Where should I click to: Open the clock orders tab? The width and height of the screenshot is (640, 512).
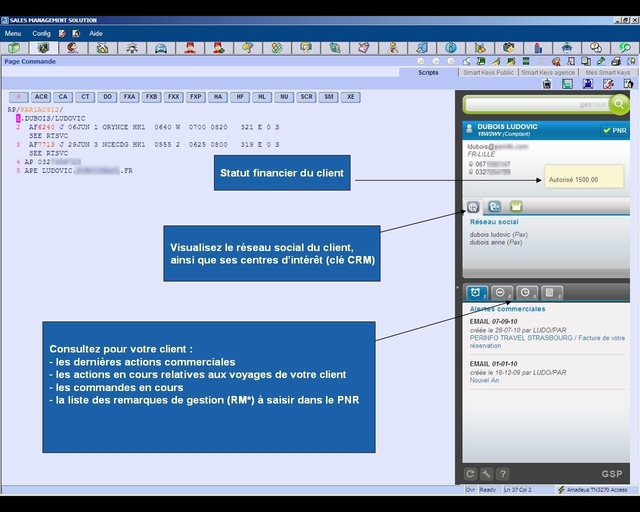526,293
